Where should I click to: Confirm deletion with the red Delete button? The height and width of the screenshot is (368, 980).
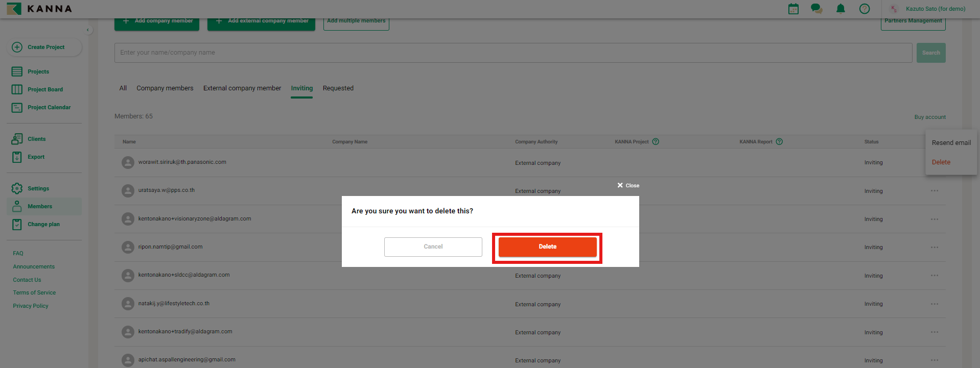(x=547, y=247)
